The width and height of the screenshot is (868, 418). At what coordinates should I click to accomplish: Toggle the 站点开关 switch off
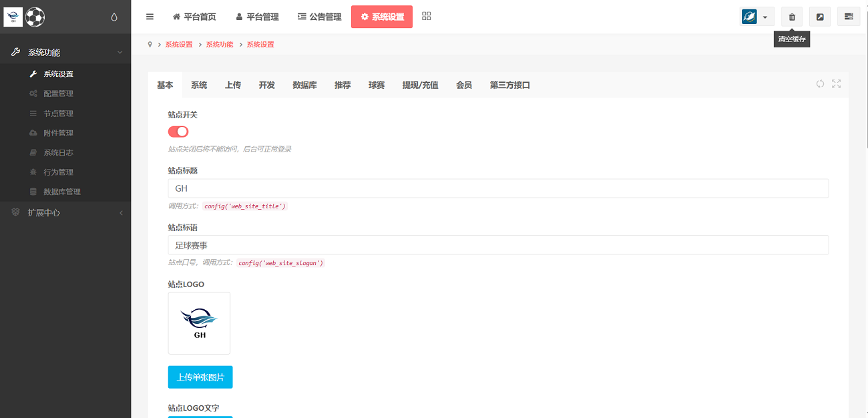178,132
